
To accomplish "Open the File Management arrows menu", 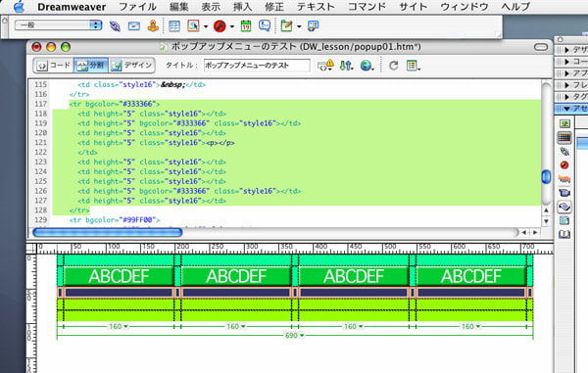I will 346,66.
